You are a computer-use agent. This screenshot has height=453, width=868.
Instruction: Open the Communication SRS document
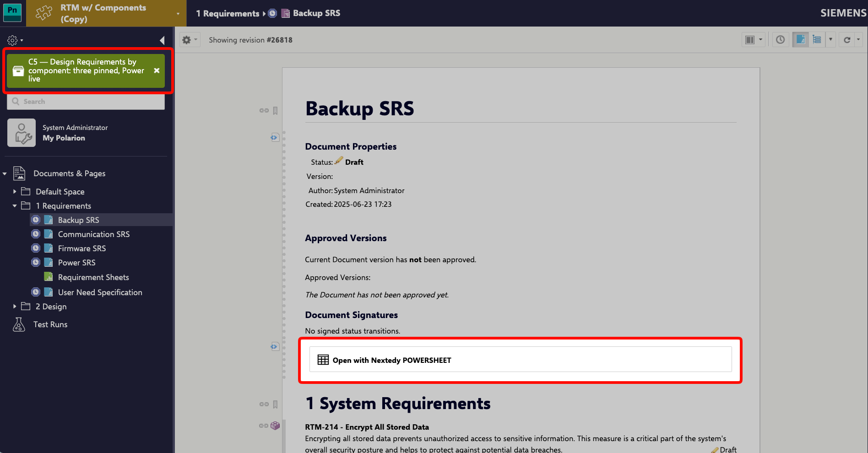pyautogui.click(x=94, y=234)
